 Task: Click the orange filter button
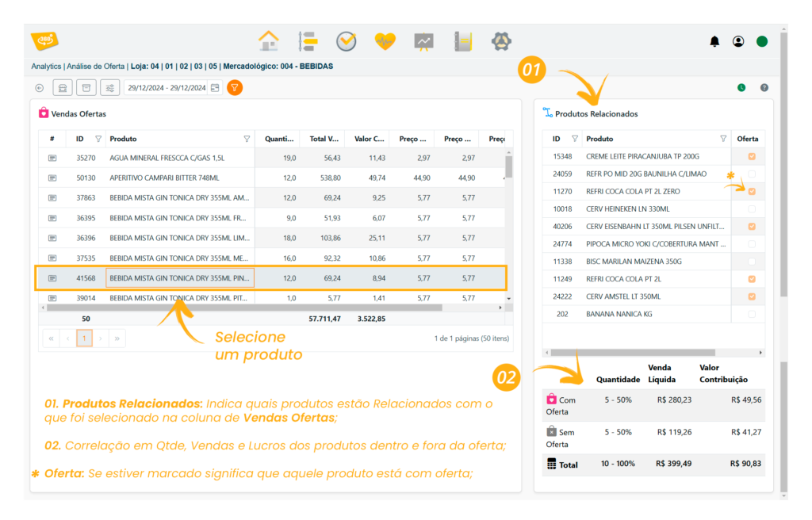[x=235, y=87]
